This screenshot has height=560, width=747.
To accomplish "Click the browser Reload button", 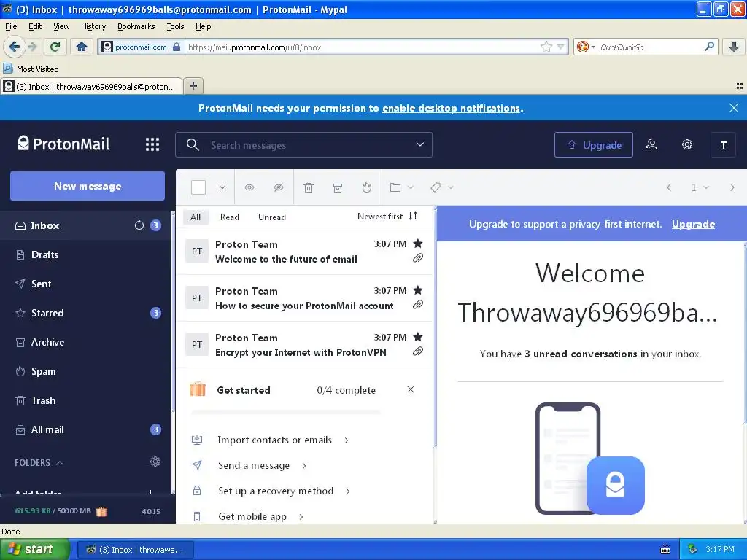I will [x=55, y=47].
